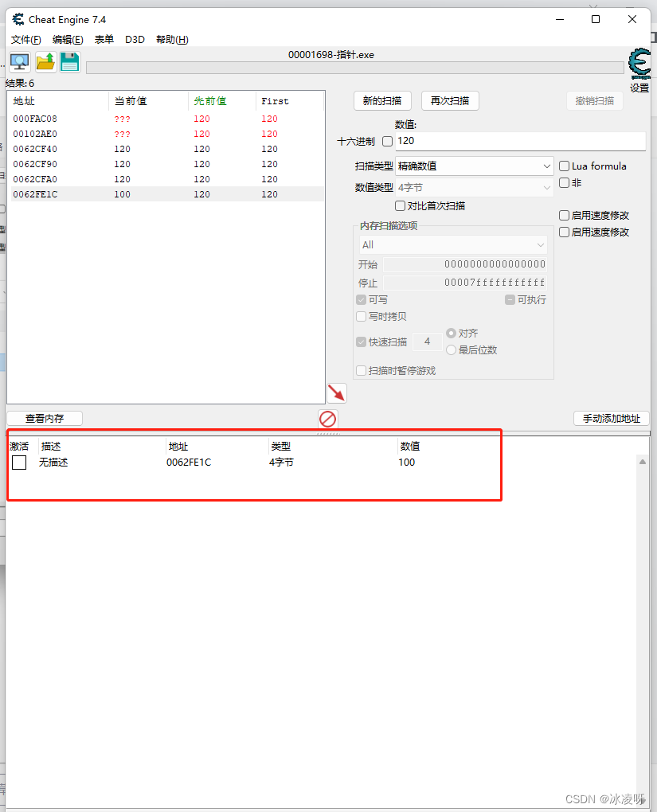
Task: Enable the 写时拷贝 checkbox
Action: (361, 316)
